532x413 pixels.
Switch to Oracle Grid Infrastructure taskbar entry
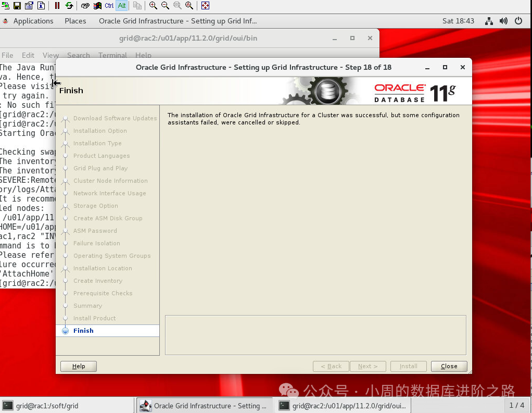(205, 406)
